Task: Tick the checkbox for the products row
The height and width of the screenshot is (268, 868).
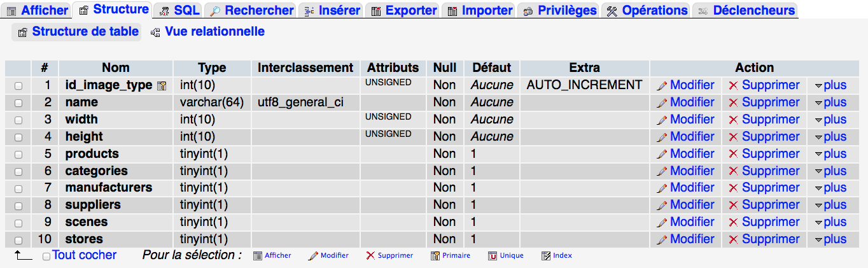Action: (x=18, y=154)
